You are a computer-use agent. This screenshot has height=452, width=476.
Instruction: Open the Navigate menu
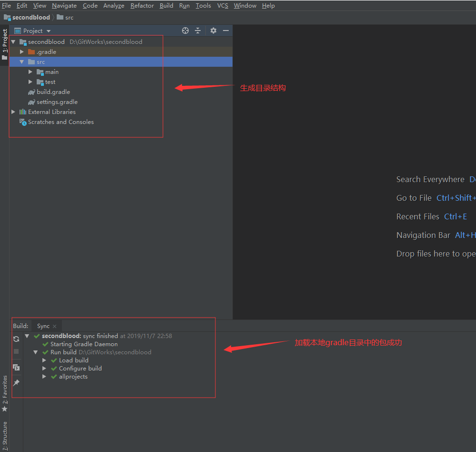point(64,6)
